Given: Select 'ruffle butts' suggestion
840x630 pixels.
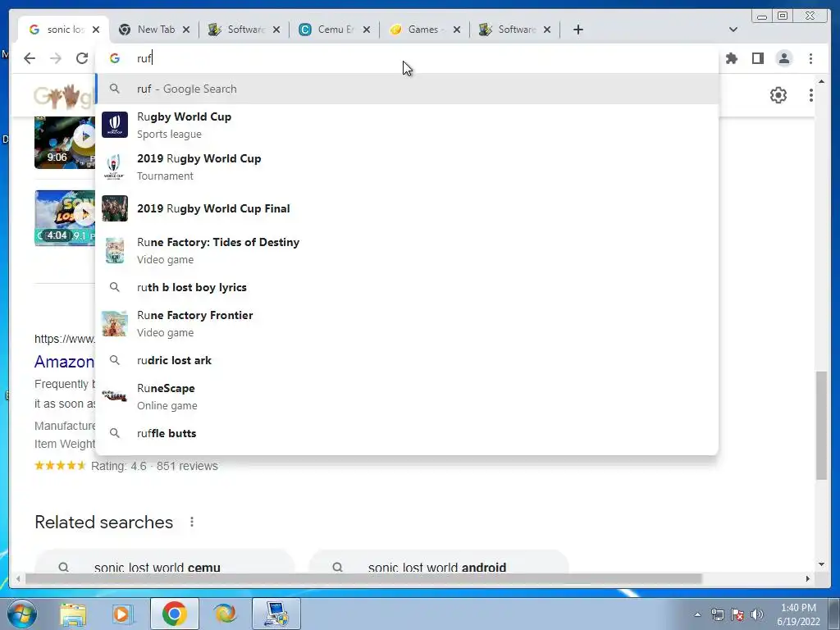Looking at the screenshot, I should point(407,433).
